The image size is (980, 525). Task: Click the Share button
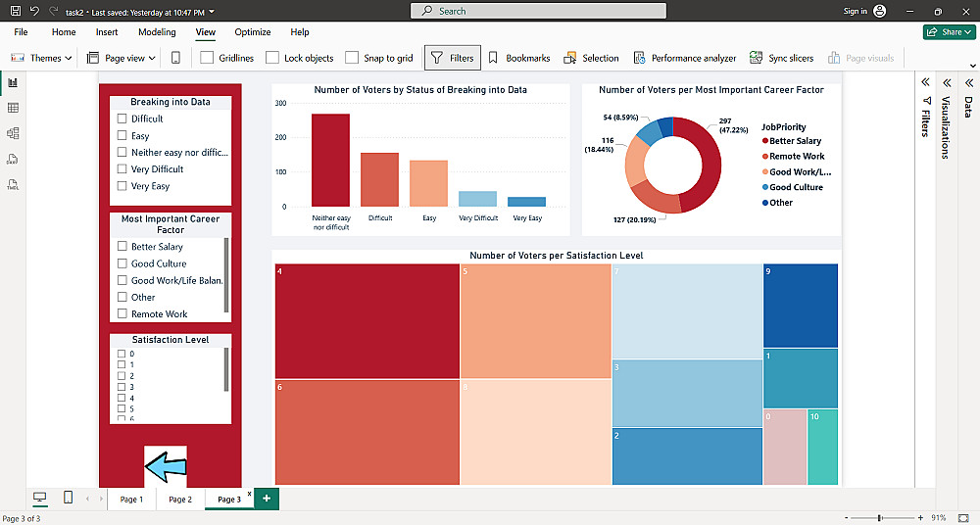[x=950, y=32]
